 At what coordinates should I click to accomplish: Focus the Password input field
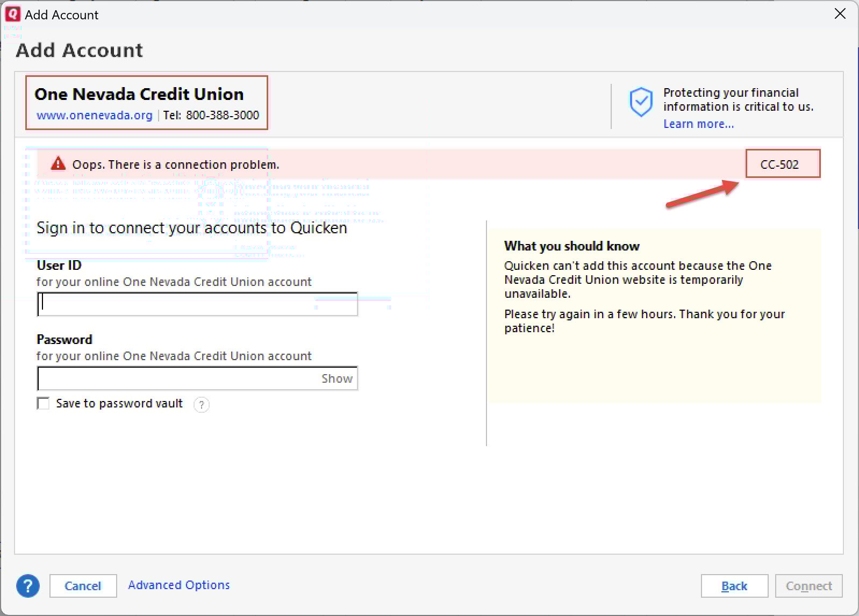[197, 378]
